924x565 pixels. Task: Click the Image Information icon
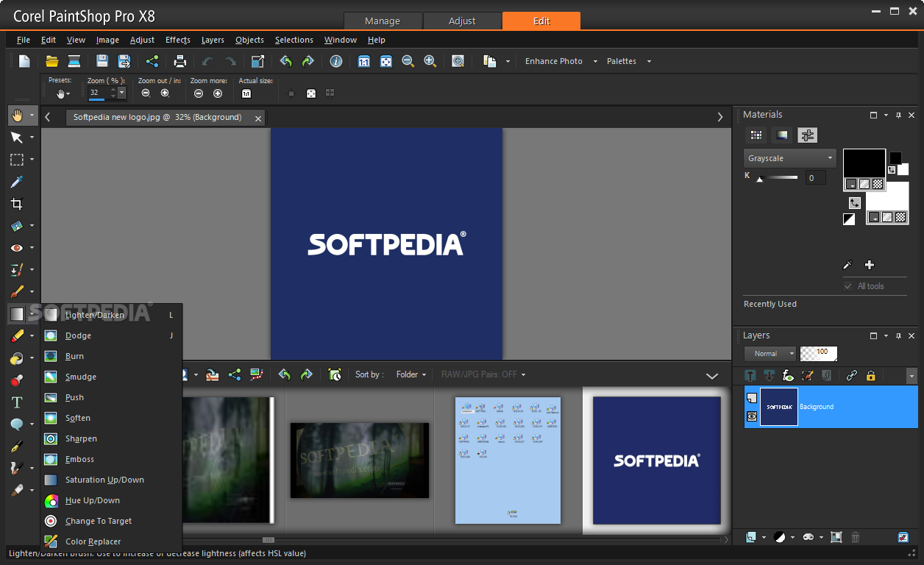336,61
